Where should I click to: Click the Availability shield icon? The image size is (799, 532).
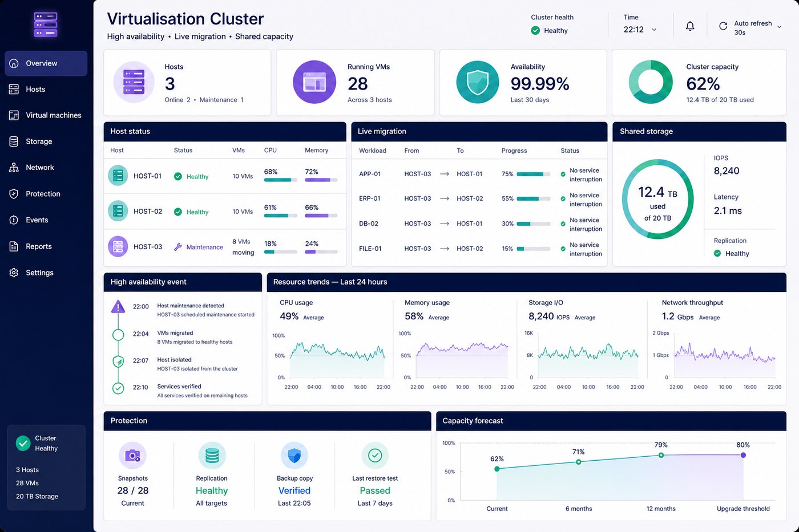(478, 82)
